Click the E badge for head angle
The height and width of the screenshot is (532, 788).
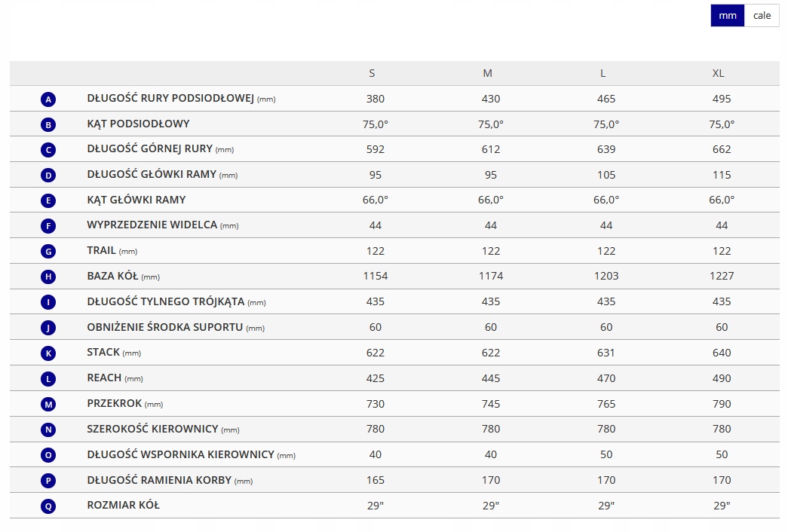(x=48, y=200)
